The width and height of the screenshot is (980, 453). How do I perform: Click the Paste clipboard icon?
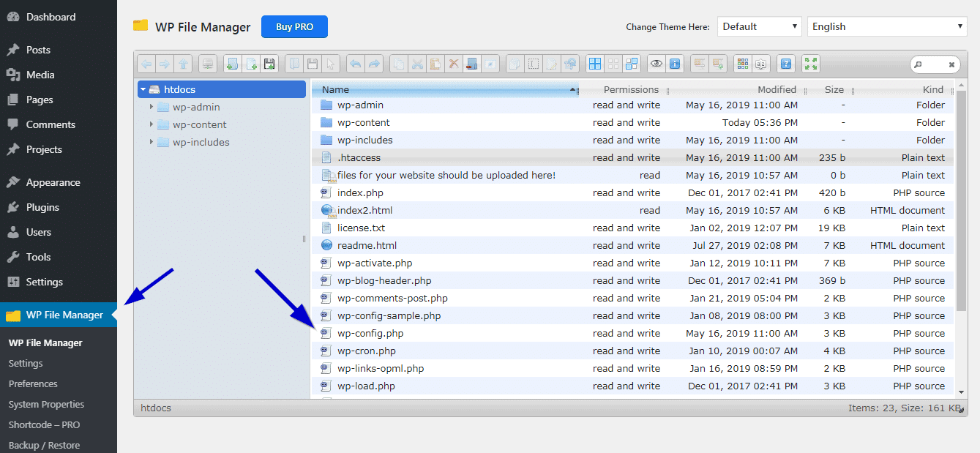435,64
